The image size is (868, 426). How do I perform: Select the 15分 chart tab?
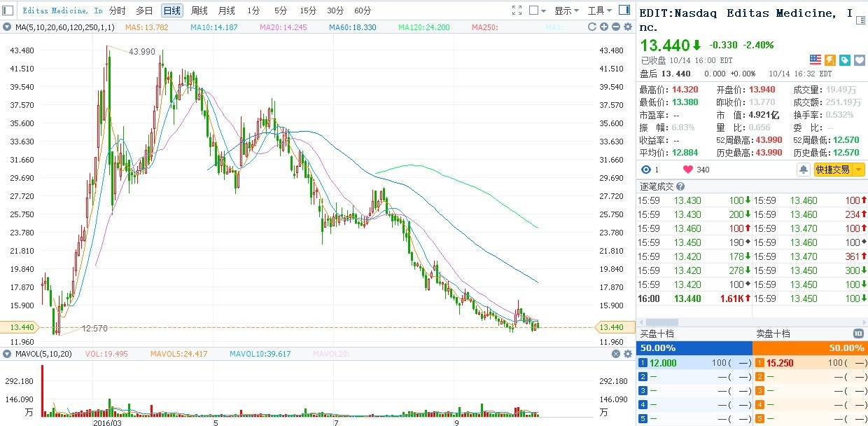(308, 11)
